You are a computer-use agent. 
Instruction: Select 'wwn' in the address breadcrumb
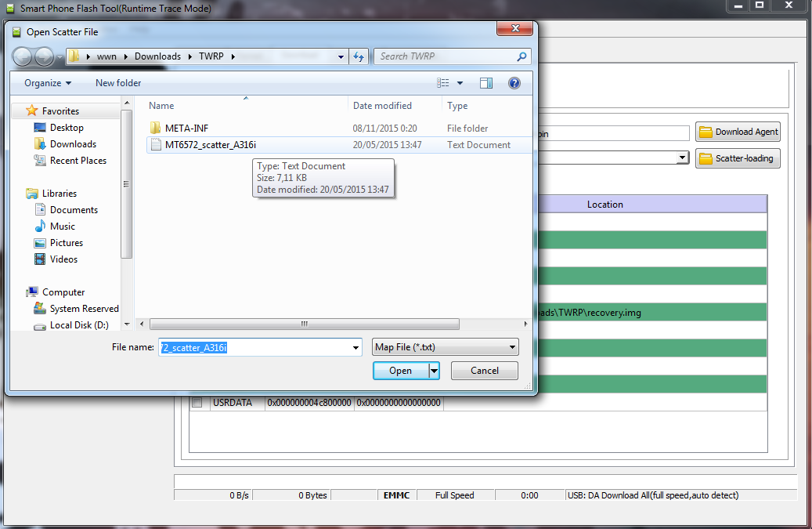tap(106, 56)
